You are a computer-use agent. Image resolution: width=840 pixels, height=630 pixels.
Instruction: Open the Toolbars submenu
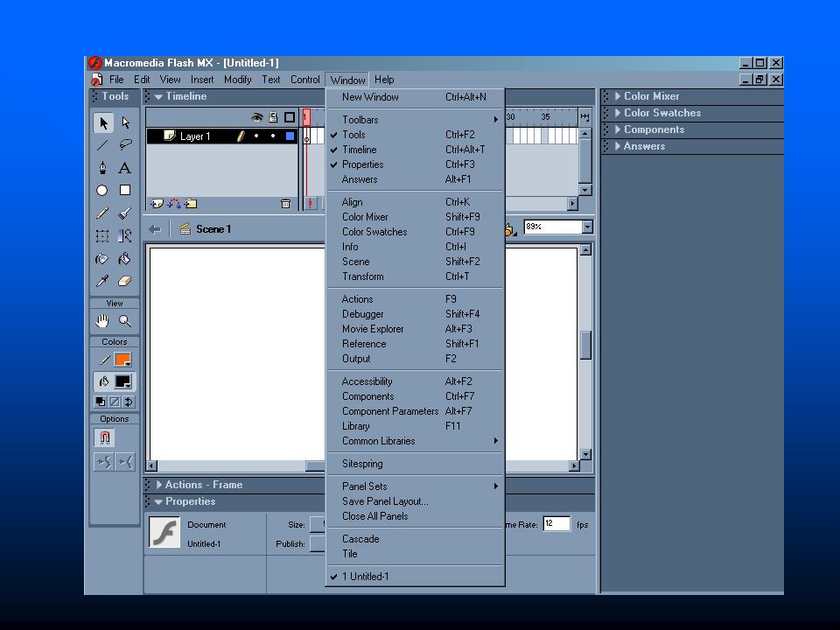coord(415,120)
